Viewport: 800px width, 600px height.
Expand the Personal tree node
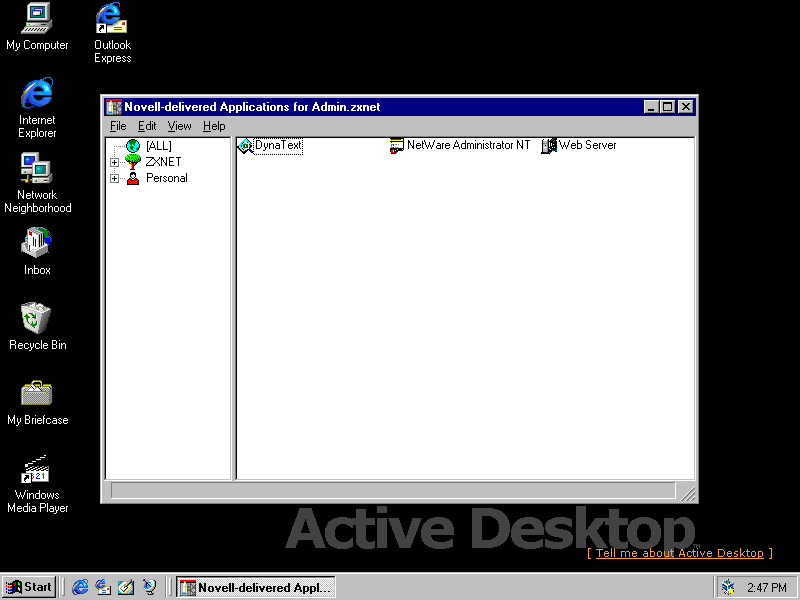114,179
